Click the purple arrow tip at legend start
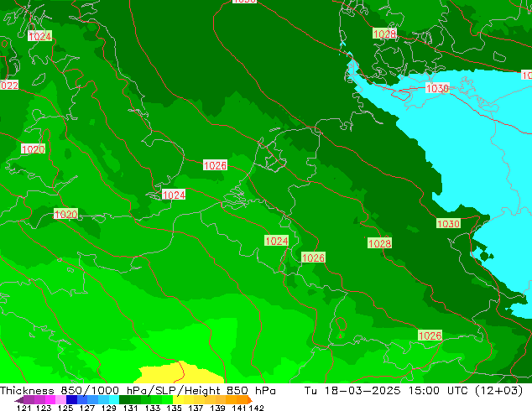 (x=19, y=400)
